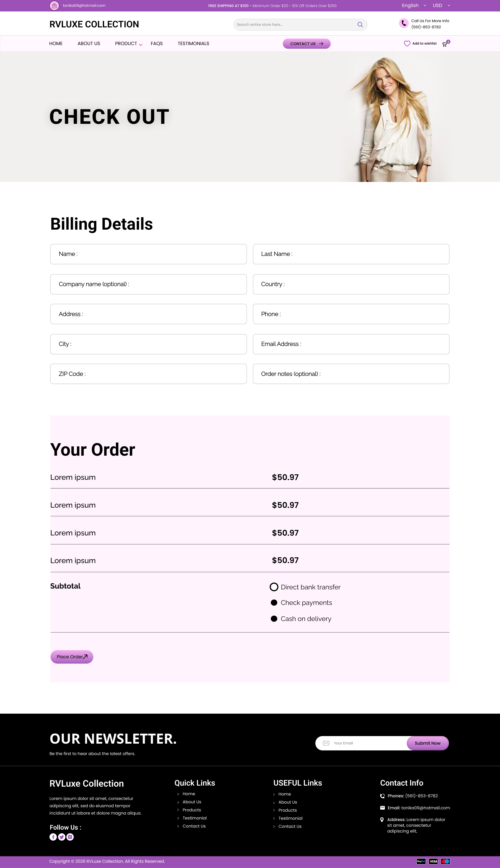Viewport: 500px width, 868px height.
Task: Open the TESTIMONIALS menu item
Action: (x=193, y=44)
